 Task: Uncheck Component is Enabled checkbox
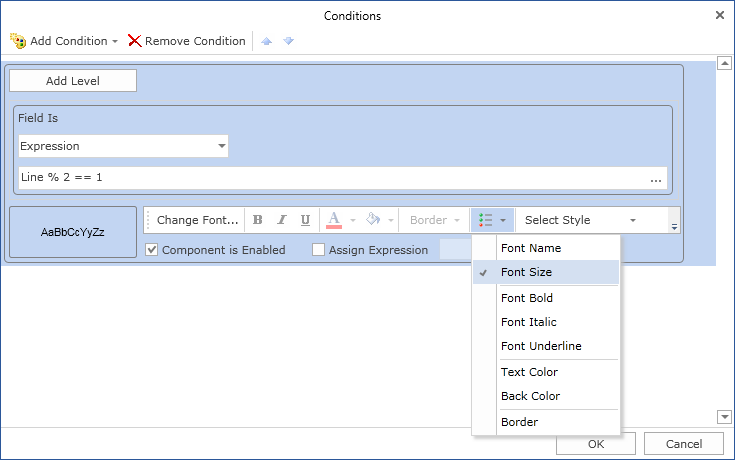click(x=151, y=249)
